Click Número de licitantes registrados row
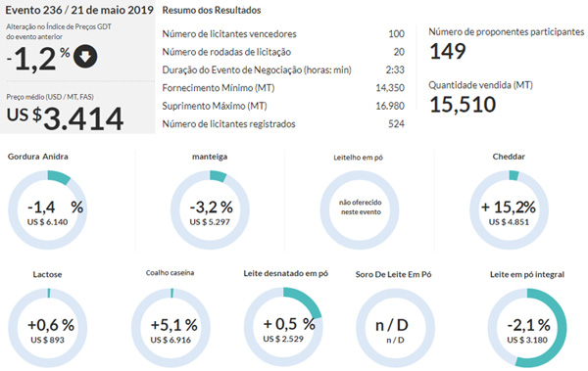 coord(283,123)
